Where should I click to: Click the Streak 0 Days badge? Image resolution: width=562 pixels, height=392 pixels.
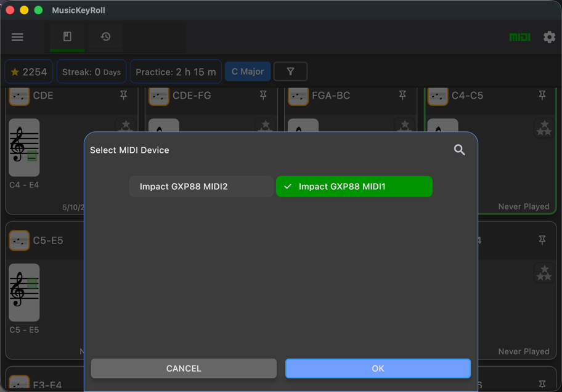91,71
